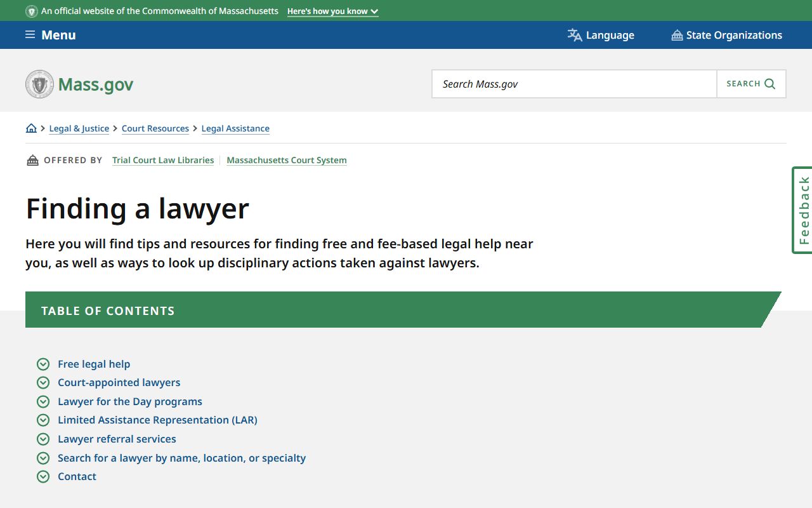Jump to Free legal help section

tap(94, 364)
